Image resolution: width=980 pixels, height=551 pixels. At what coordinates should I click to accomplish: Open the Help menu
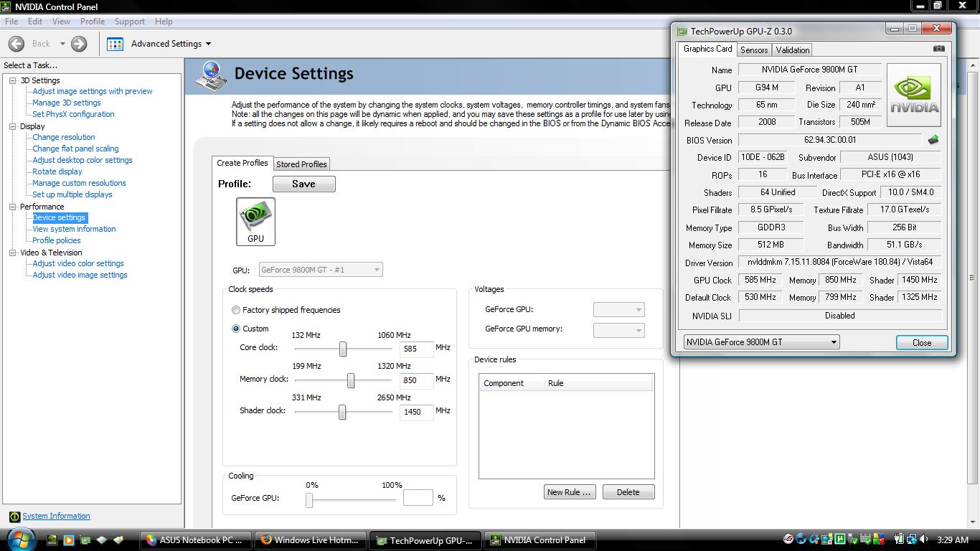pos(164,22)
